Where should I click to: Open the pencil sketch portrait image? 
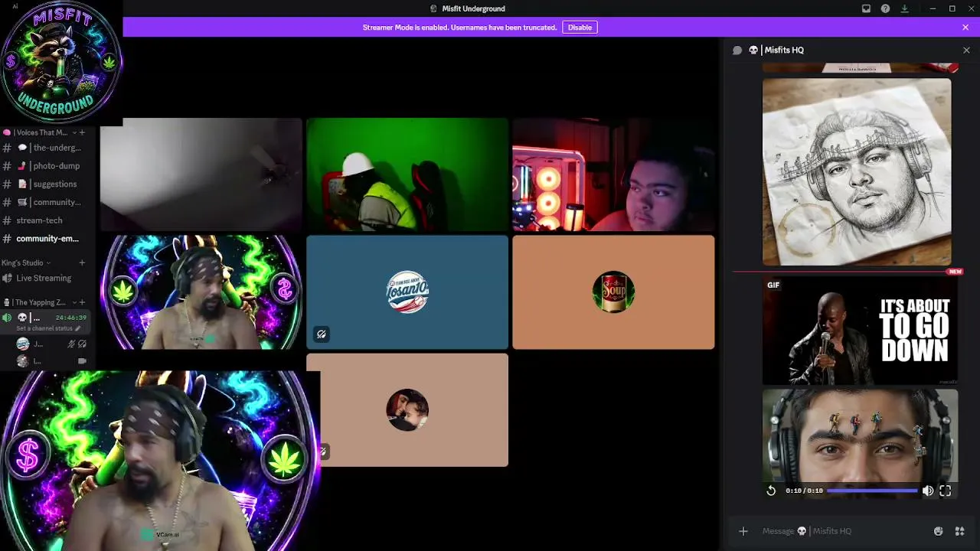(857, 171)
